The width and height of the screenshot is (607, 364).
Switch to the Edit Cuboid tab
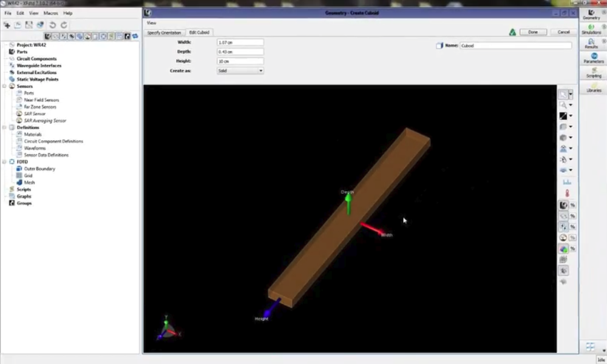[x=199, y=33]
